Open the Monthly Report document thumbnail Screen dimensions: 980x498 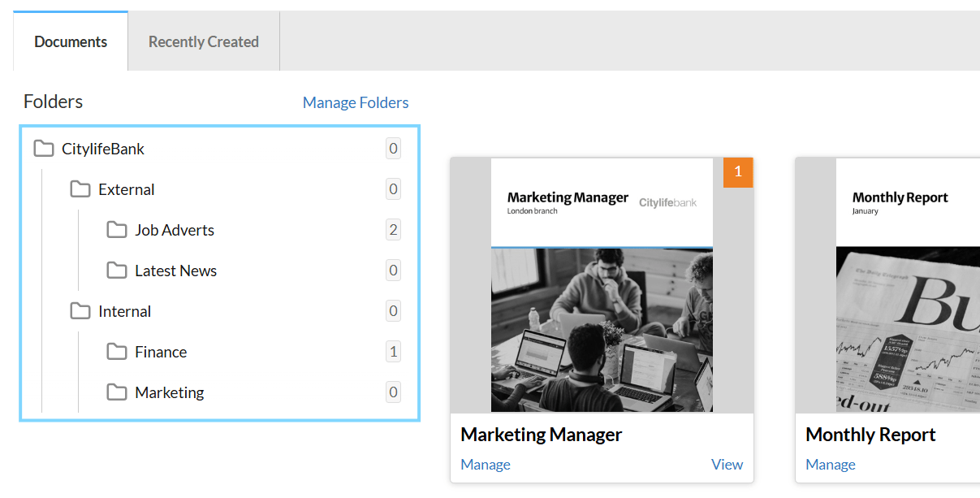click(907, 286)
